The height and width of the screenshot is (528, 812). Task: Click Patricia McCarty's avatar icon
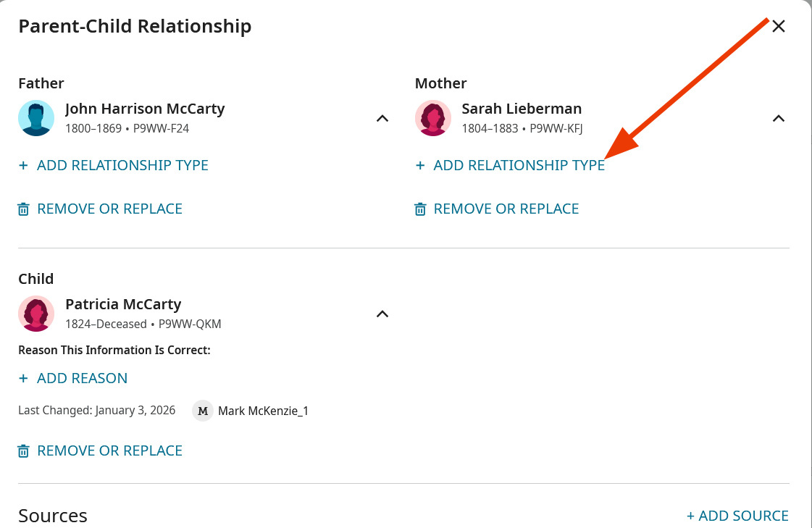point(36,314)
